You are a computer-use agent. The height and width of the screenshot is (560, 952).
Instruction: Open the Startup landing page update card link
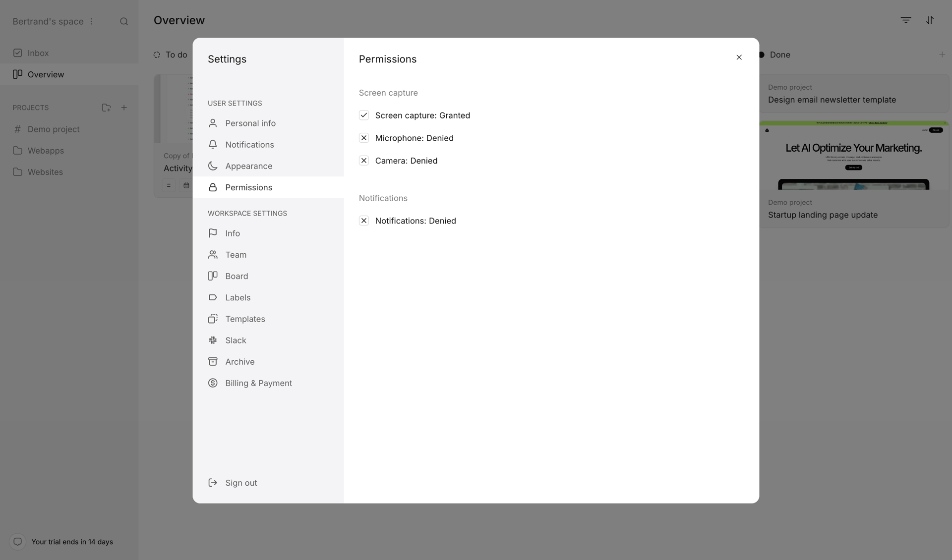coord(823,215)
